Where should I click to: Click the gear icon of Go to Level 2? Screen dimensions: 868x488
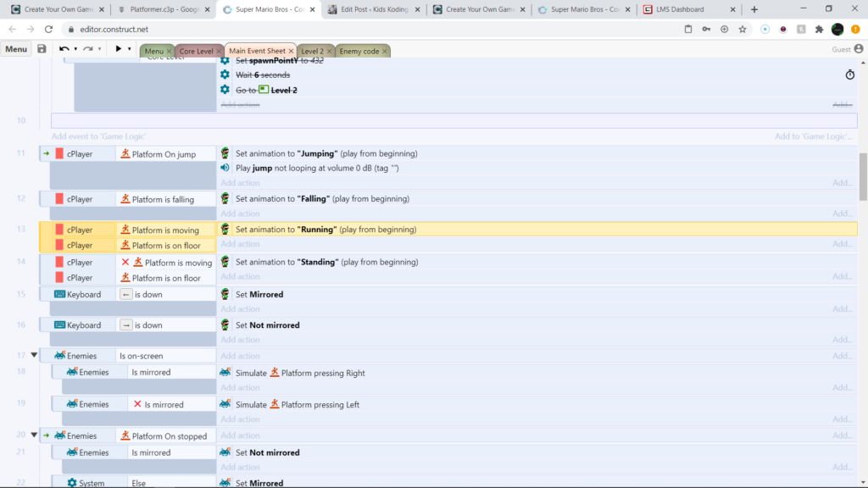(x=225, y=90)
